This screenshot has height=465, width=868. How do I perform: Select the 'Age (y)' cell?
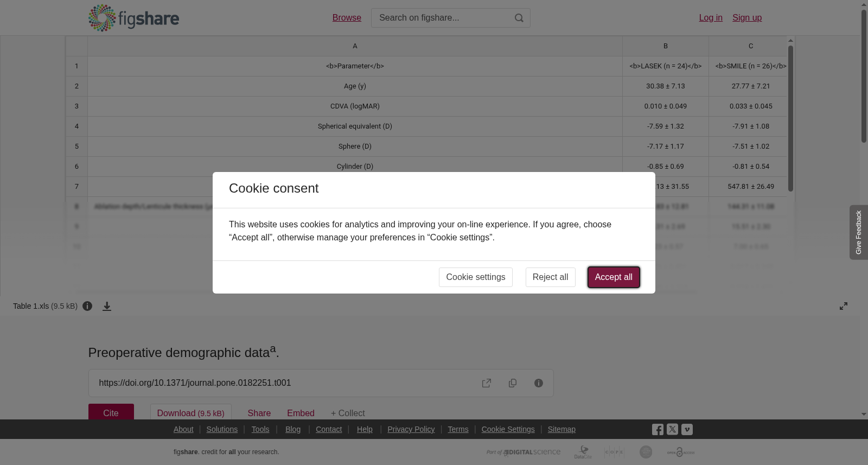pos(355,86)
